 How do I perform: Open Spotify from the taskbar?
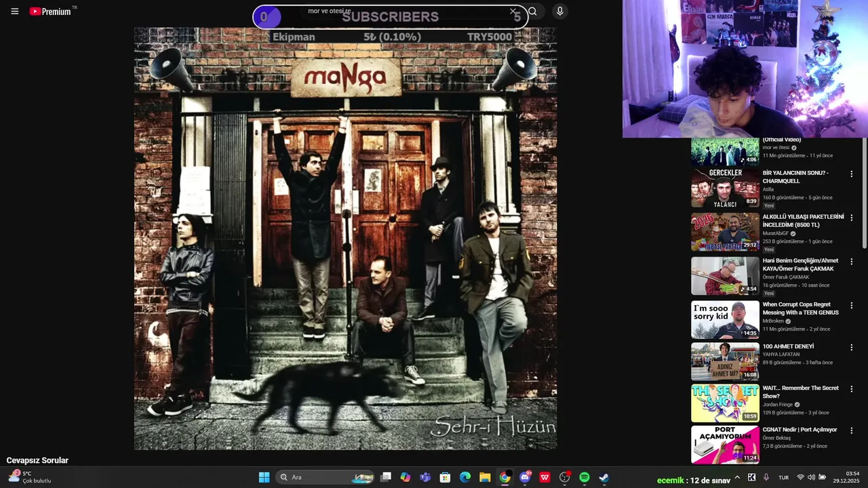tap(585, 477)
